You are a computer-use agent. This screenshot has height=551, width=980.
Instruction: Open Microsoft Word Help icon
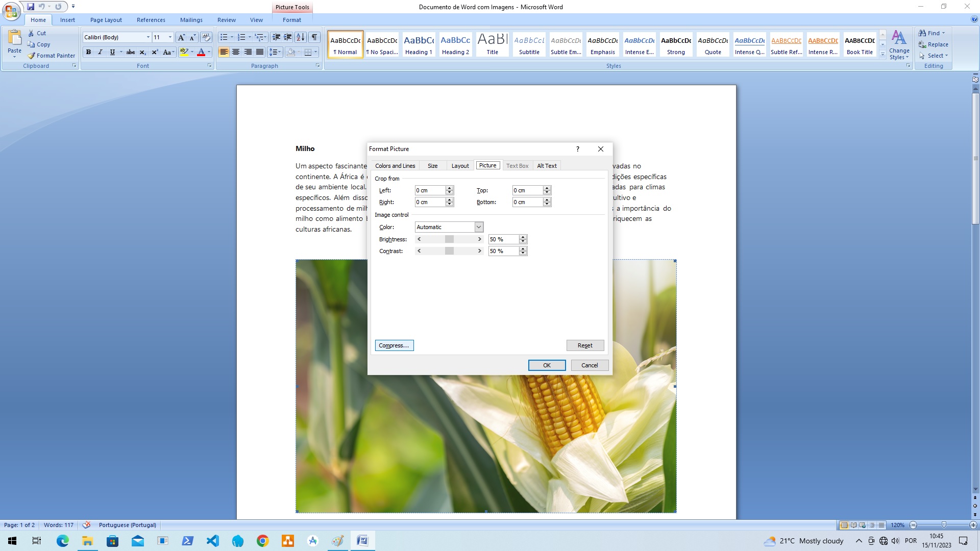click(x=974, y=19)
